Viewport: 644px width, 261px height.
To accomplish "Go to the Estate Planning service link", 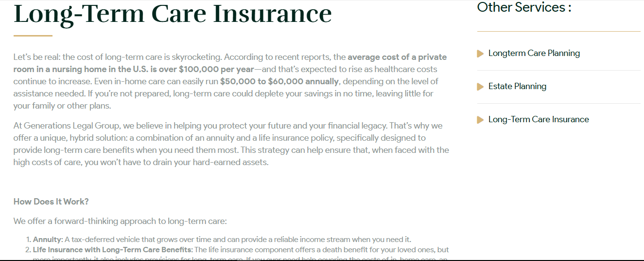I will (517, 86).
